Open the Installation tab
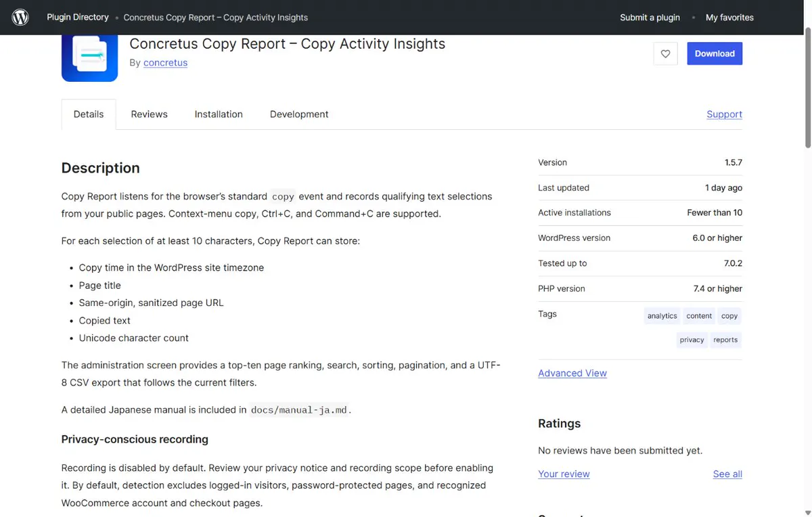Screen dimensions: 812x517 pyautogui.click(x=219, y=114)
